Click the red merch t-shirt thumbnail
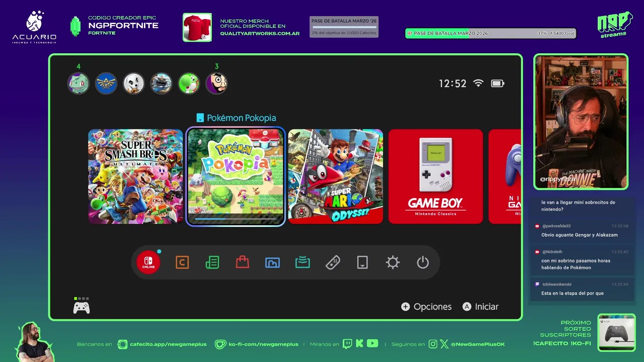This screenshot has width=644, height=362. tap(197, 27)
